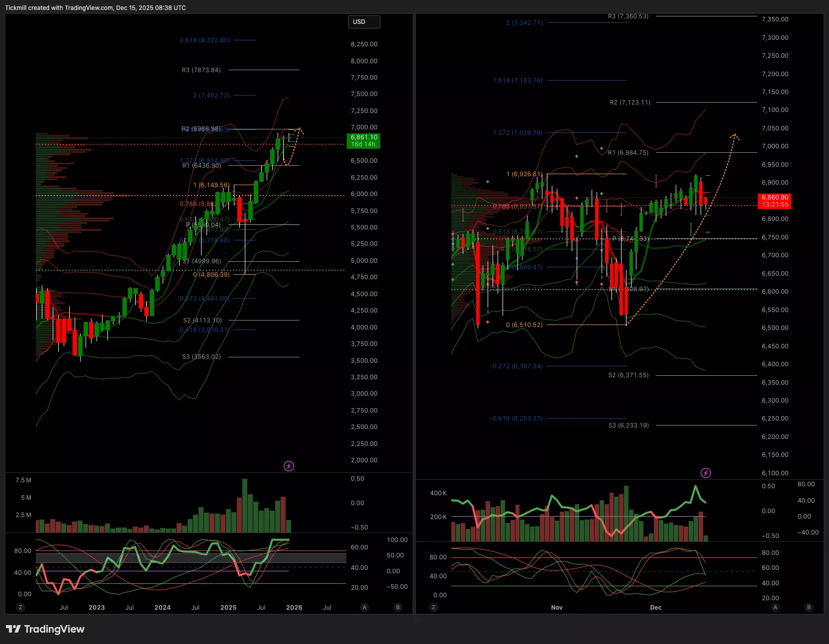Click purple lightning icon on right chart
Screen dimensions: 829x644
[x=706, y=473]
